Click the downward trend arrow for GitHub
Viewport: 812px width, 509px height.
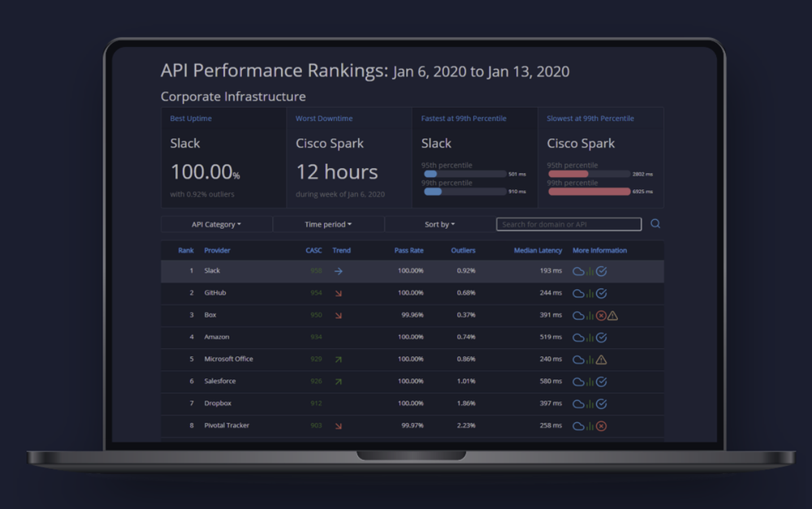tap(338, 293)
